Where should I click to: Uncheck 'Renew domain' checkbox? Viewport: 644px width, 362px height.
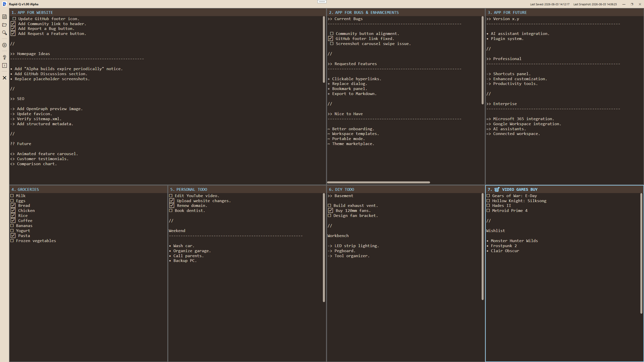[x=172, y=206]
